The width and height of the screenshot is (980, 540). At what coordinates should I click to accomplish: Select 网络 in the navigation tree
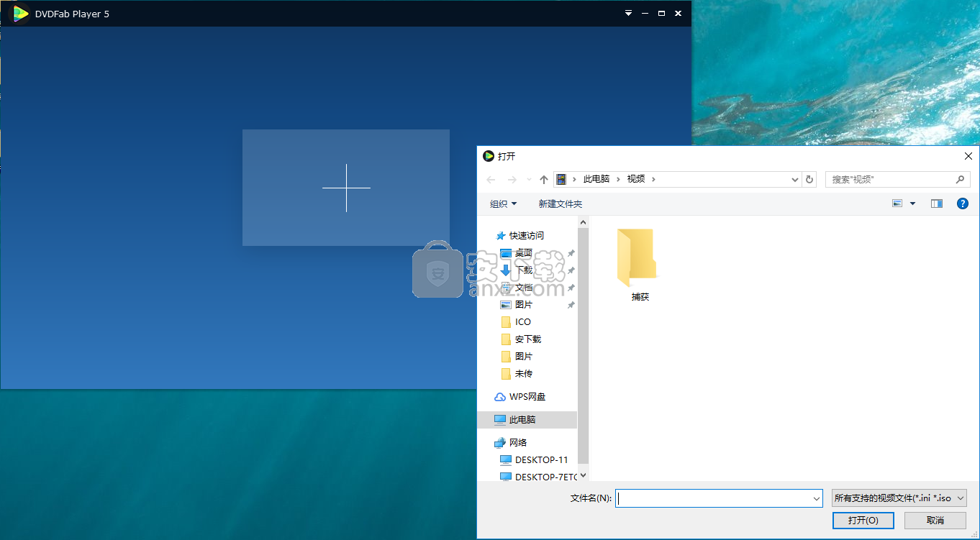(x=518, y=443)
